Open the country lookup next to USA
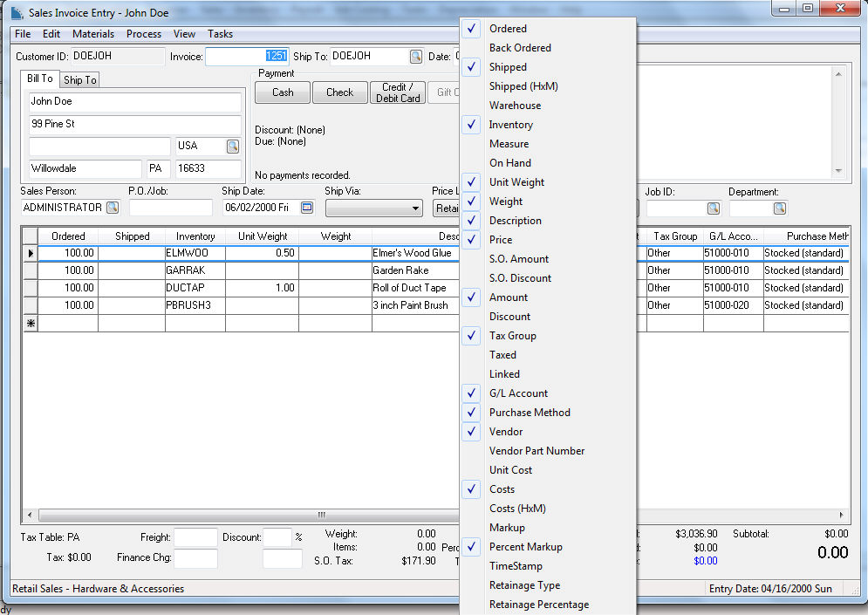 click(x=233, y=146)
